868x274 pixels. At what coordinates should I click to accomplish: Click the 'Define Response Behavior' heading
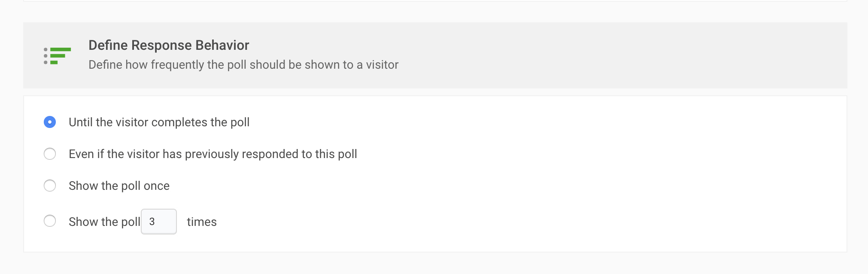[169, 45]
